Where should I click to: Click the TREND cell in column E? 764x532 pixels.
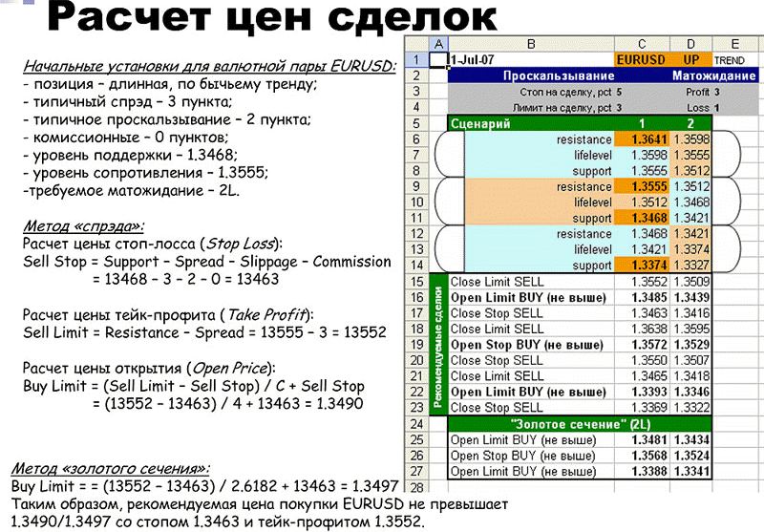pyautogui.click(x=731, y=59)
